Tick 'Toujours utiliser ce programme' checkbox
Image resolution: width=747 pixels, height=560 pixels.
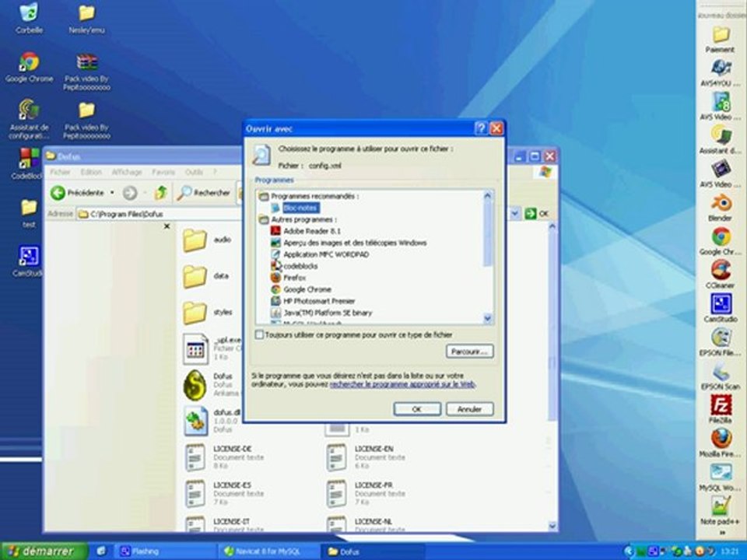(259, 334)
